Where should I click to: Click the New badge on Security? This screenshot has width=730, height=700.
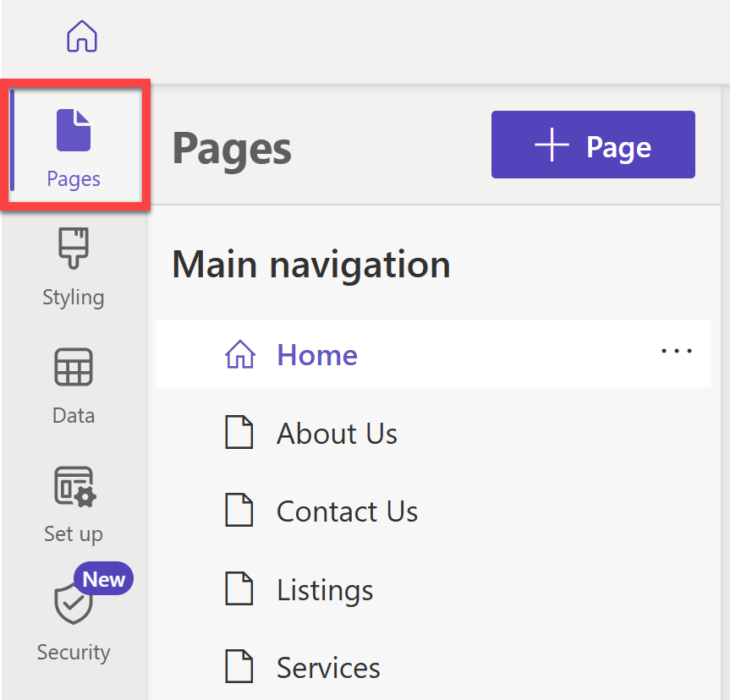(x=102, y=578)
